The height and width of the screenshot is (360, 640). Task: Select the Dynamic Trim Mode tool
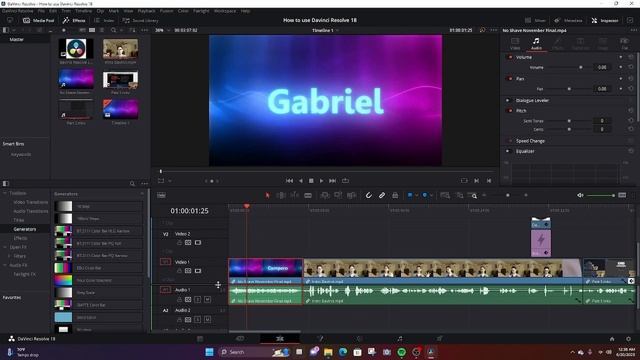pyautogui.click(x=294, y=196)
